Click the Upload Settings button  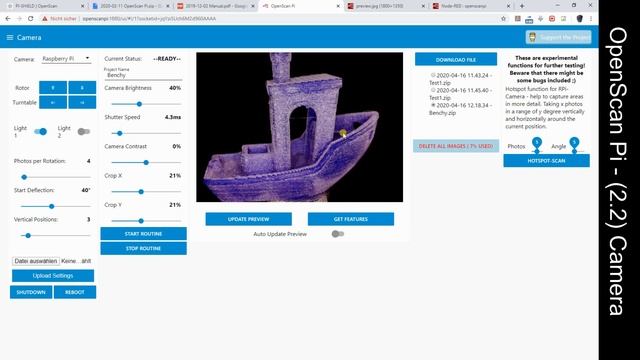[x=53, y=276]
